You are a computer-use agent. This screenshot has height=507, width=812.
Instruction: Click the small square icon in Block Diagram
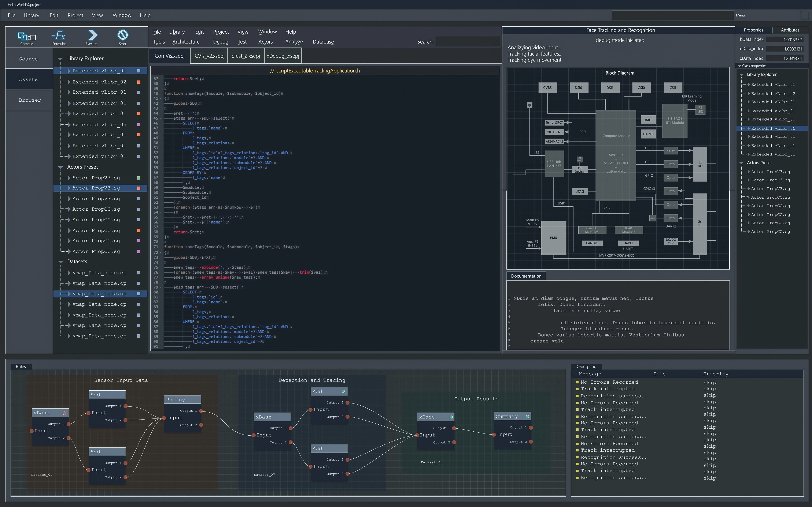pyautogui.click(x=529, y=105)
